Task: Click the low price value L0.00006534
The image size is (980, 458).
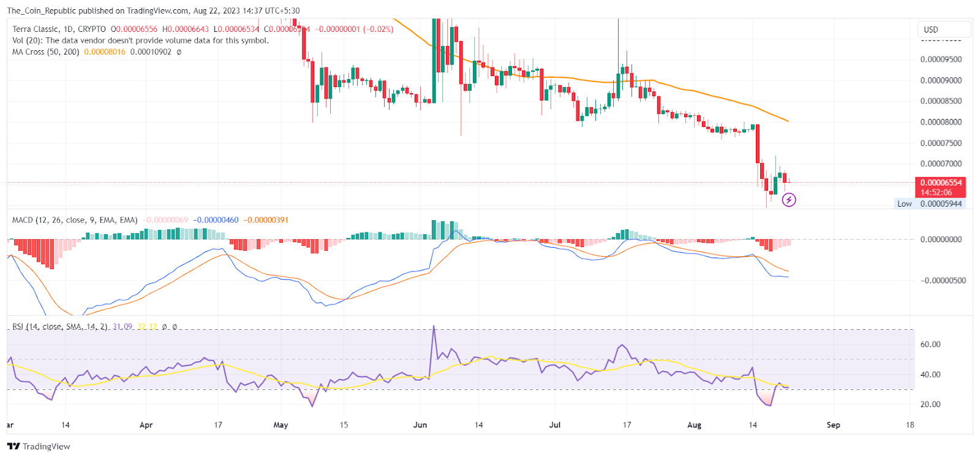Action: (236, 29)
